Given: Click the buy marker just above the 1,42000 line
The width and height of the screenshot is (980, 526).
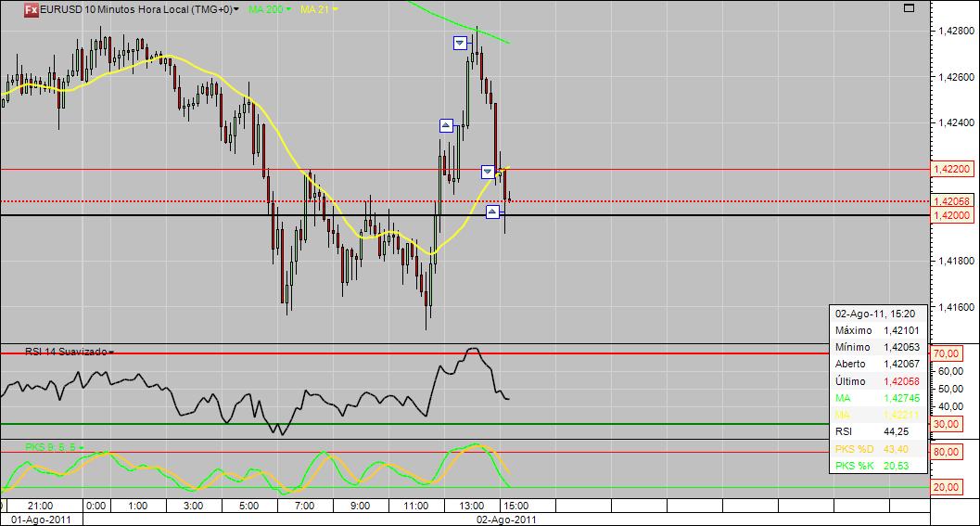Looking at the screenshot, I should (492, 212).
